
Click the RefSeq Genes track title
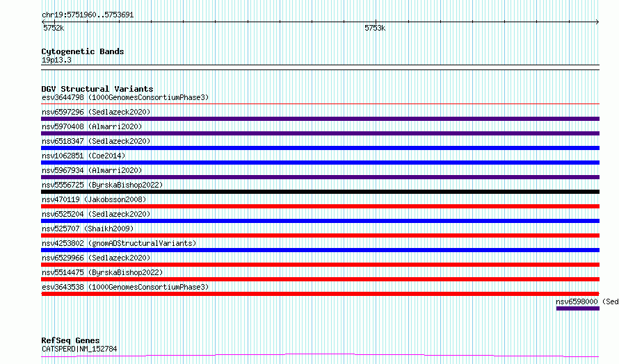click(x=70, y=340)
